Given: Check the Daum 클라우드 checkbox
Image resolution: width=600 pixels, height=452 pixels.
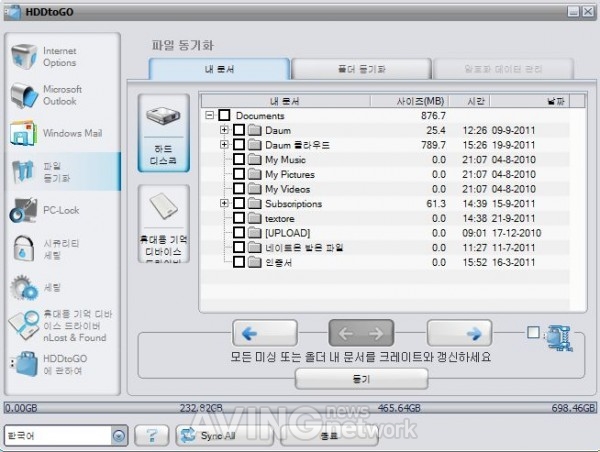Looking at the screenshot, I should [x=239, y=145].
